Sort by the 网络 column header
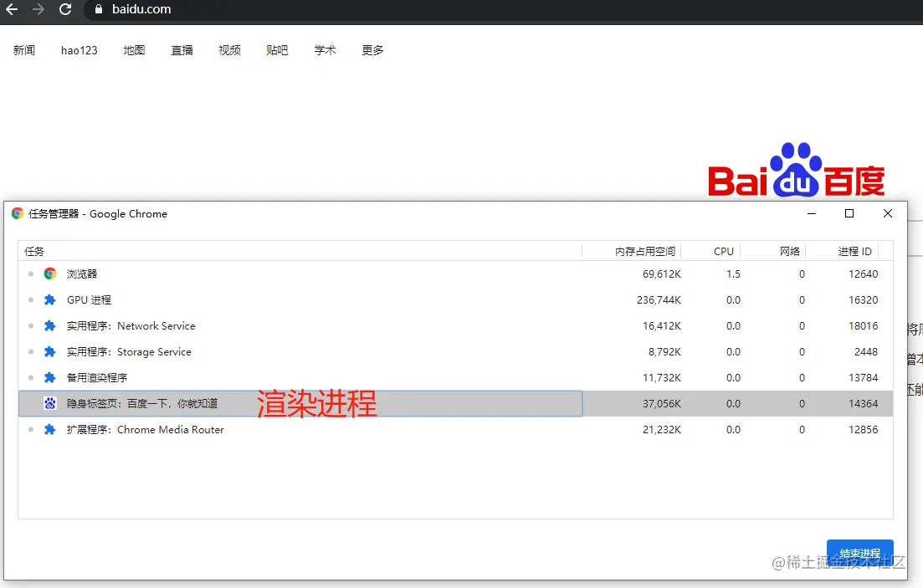This screenshot has width=923, height=588. [773, 251]
